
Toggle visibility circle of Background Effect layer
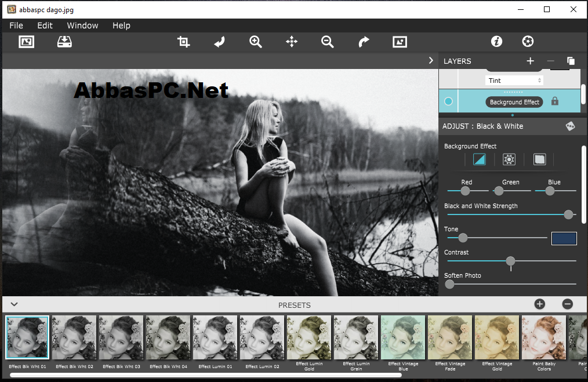pos(448,101)
